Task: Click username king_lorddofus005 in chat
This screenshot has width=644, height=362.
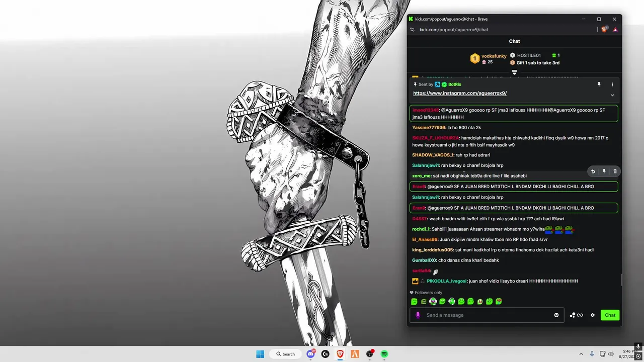Action: pyautogui.click(x=433, y=250)
